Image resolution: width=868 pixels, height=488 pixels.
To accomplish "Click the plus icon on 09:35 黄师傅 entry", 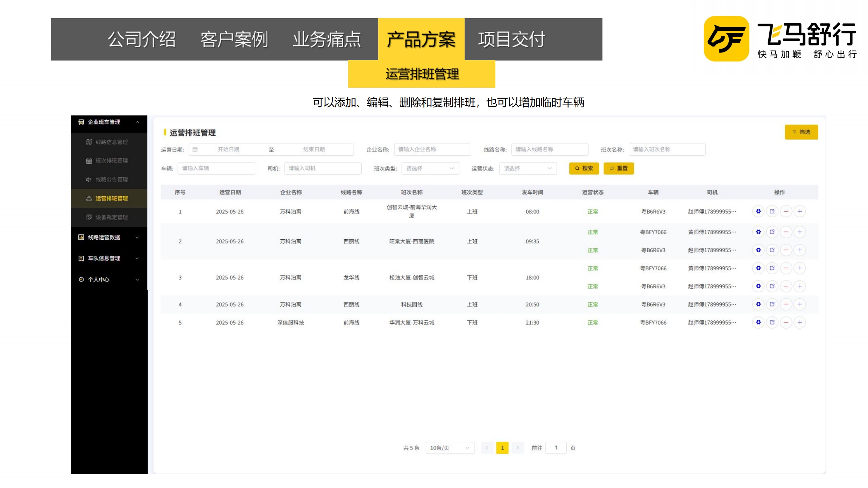I will 800,232.
